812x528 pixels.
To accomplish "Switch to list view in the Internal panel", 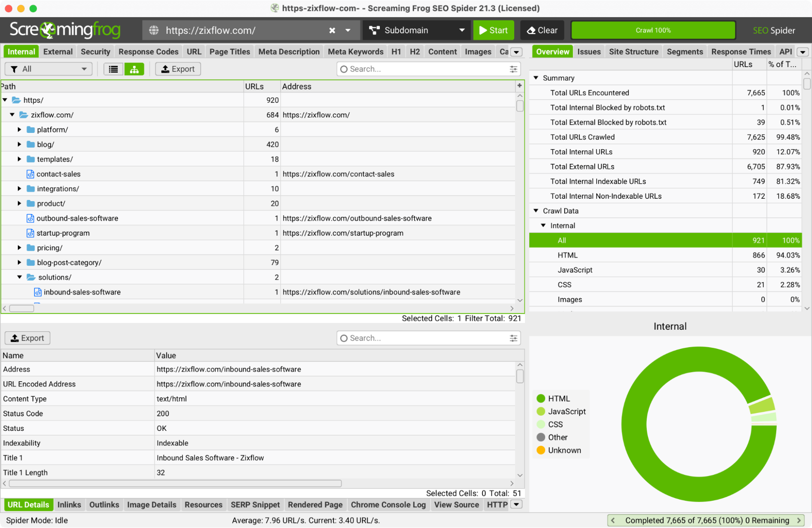I will pos(113,69).
